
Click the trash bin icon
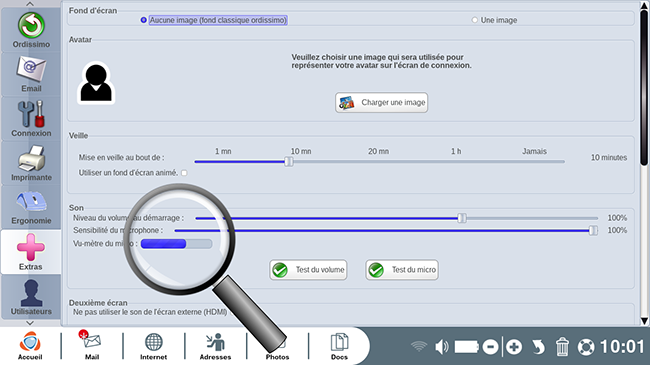(562, 347)
